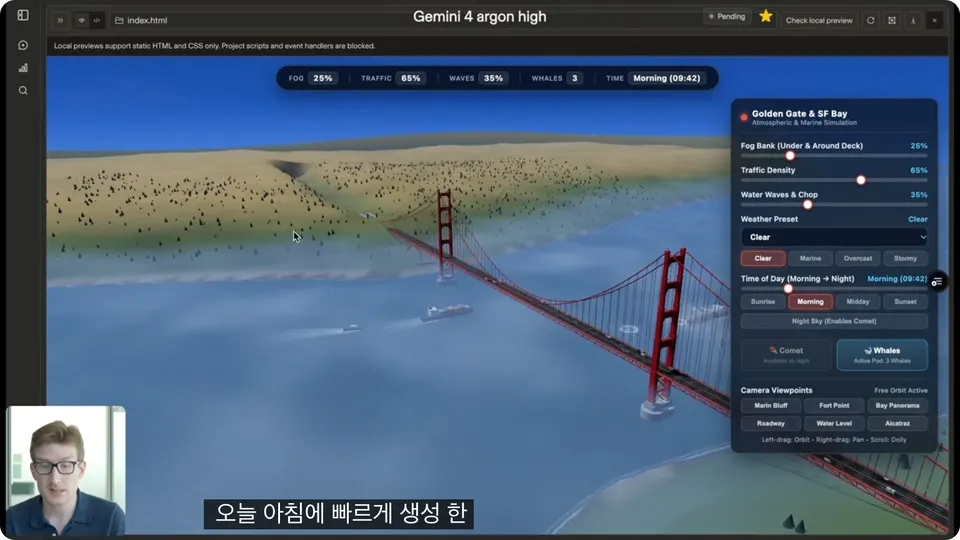Click the WHALES 3 value in HUD
Screen dimensions: 960x540
pos(574,78)
